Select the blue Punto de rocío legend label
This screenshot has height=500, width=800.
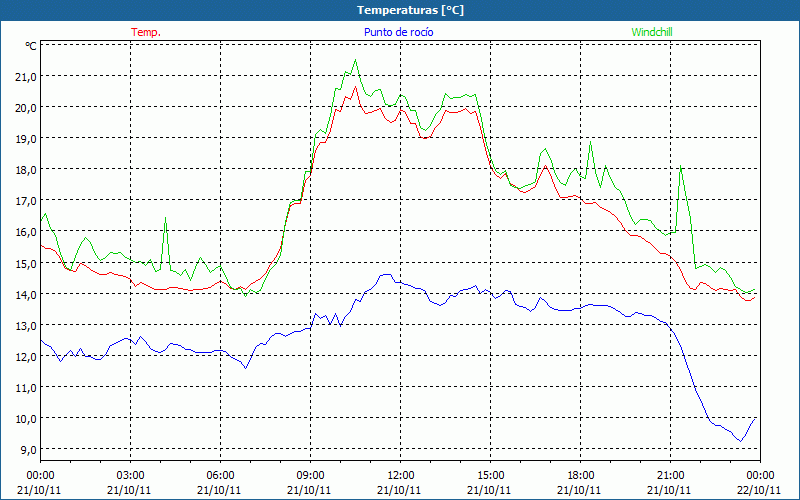(x=398, y=32)
